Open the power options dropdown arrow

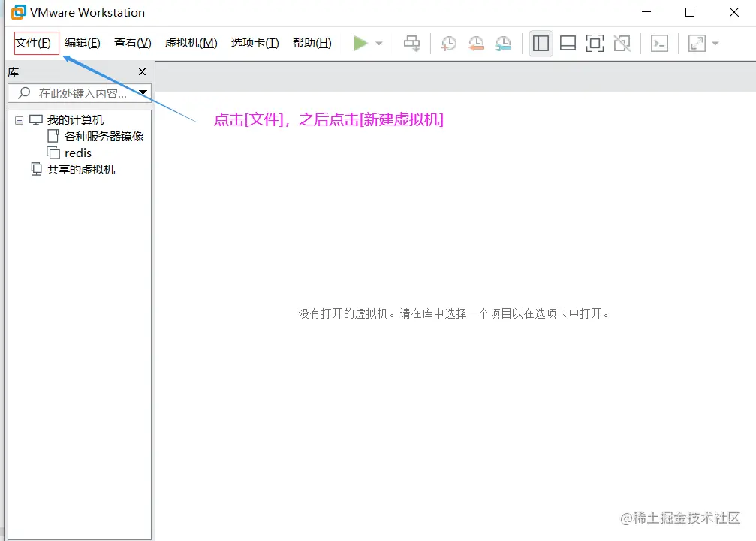(377, 43)
